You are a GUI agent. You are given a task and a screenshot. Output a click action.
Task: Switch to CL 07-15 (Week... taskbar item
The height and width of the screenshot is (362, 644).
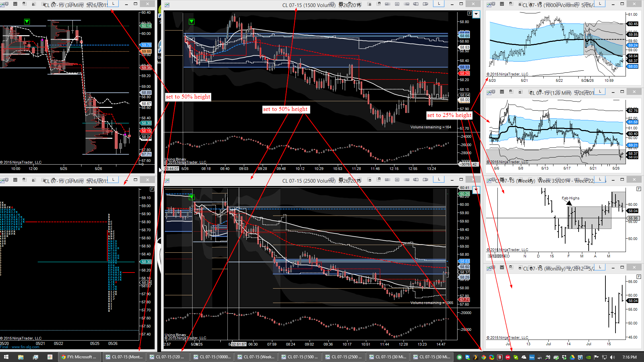(256, 357)
